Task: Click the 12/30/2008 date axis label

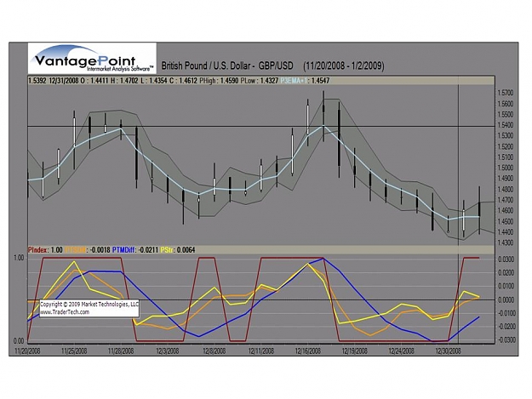Action: (x=449, y=351)
